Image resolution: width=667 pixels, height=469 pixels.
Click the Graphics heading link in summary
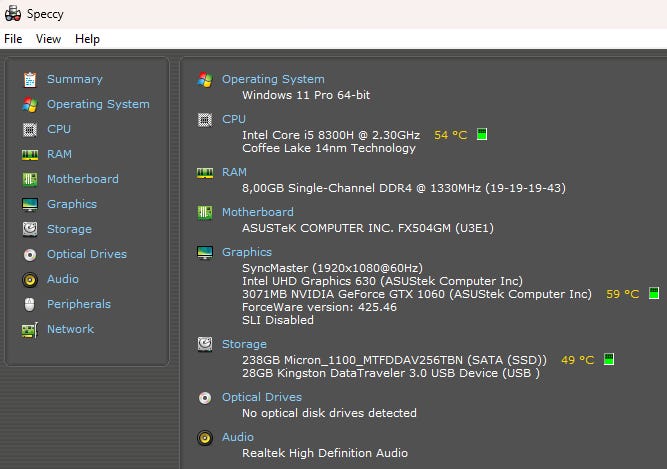[247, 252]
